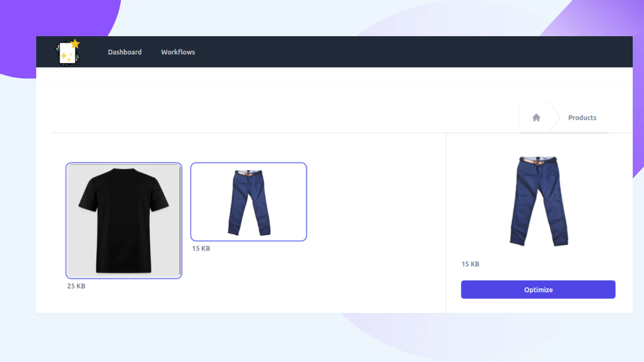644x362 pixels.
Task: Click the 15 KB label above Optimize
Action: pyautogui.click(x=470, y=264)
